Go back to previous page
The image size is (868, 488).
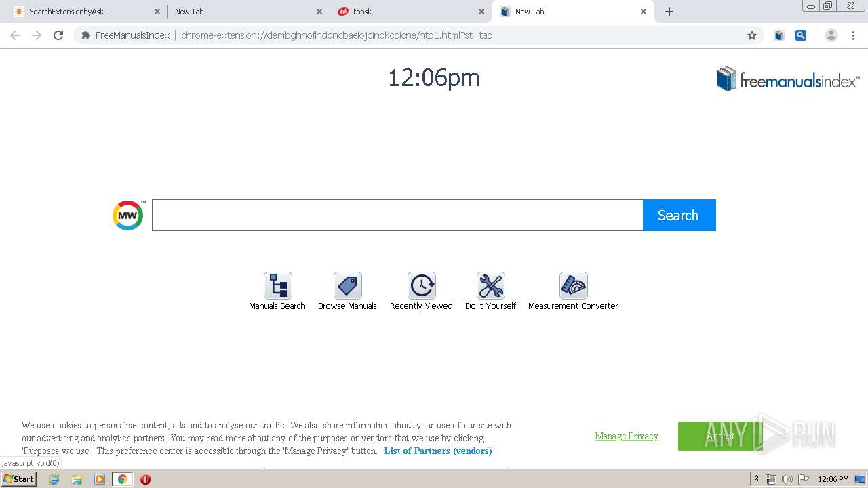tap(15, 35)
